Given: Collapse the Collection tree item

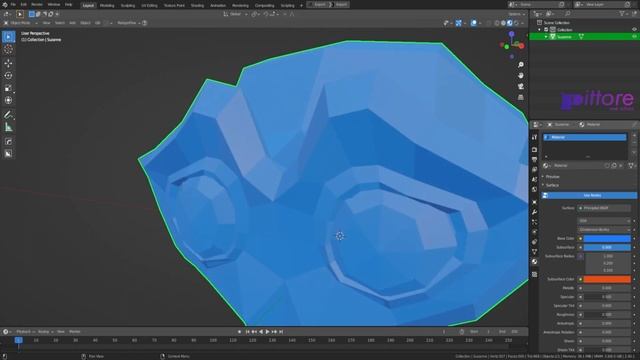Looking at the screenshot, I should (540, 30).
